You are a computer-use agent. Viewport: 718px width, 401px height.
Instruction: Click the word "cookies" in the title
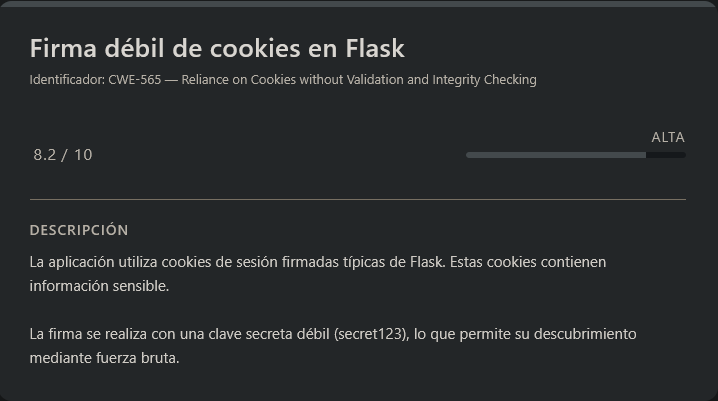[265, 48]
